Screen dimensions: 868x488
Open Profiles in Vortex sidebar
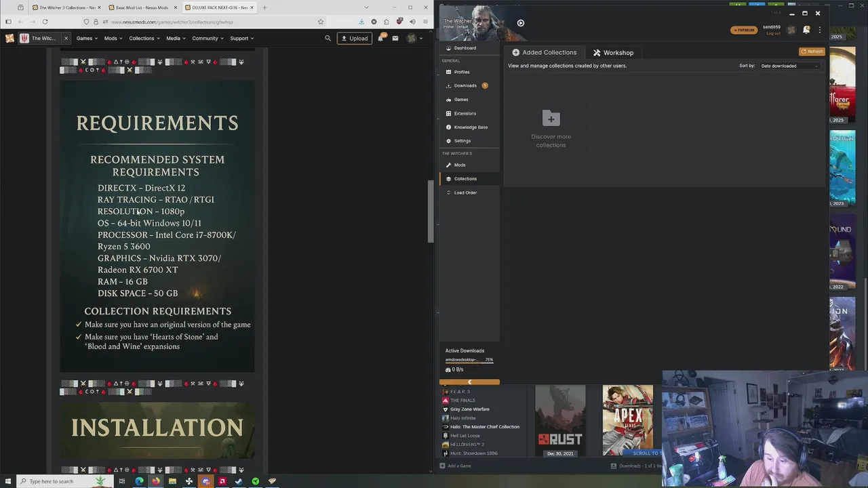point(469,72)
